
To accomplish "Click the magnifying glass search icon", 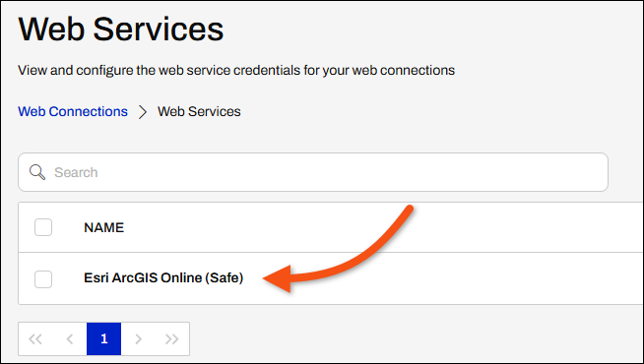I will pyautogui.click(x=37, y=172).
